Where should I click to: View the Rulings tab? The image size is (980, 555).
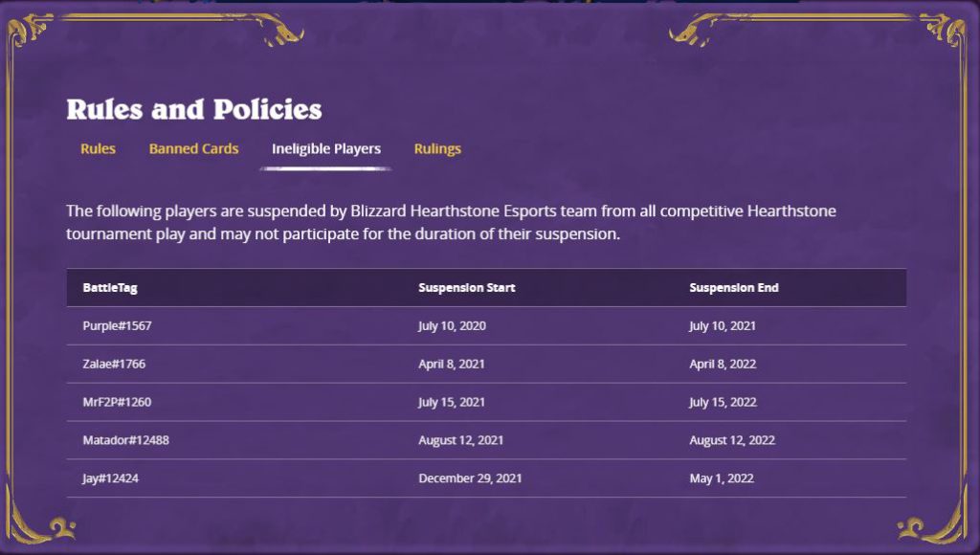(436, 148)
